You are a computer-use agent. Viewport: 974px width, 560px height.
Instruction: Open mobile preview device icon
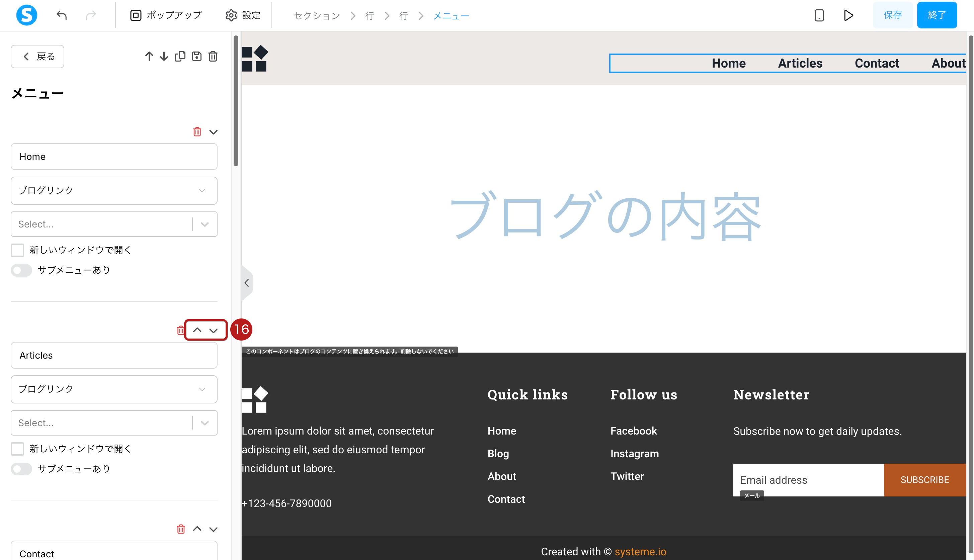tap(819, 15)
